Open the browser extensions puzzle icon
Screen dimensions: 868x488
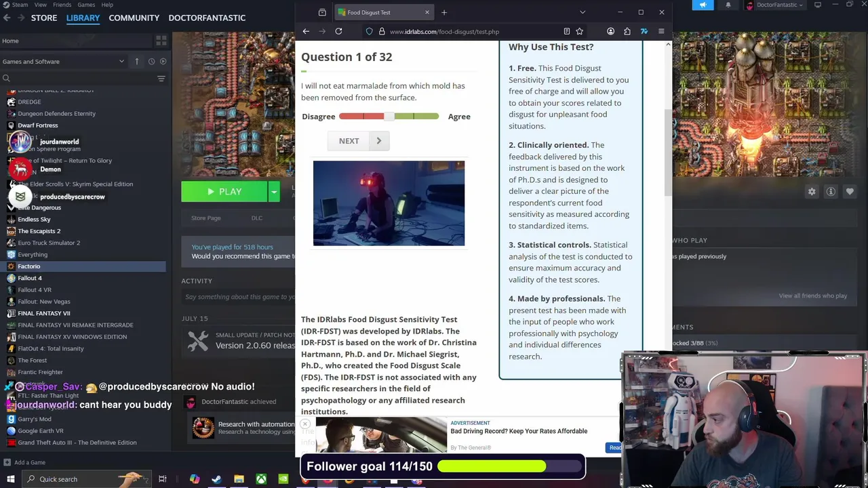point(627,31)
